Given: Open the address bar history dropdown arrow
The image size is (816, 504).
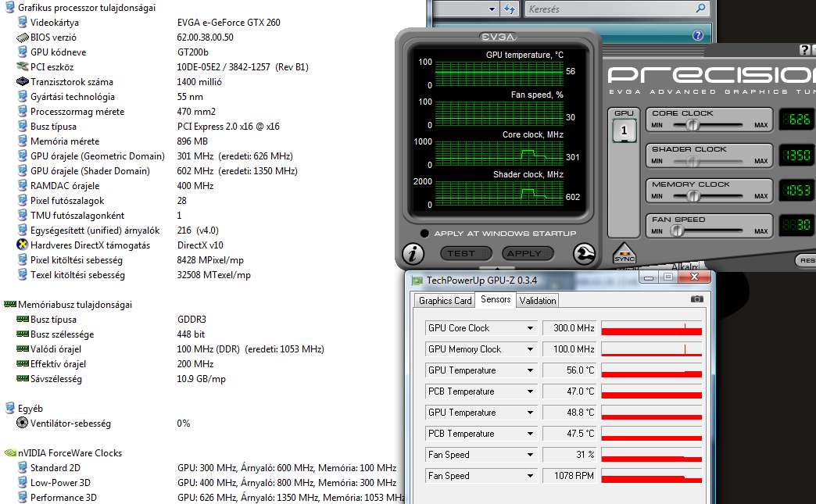Looking at the screenshot, I should (x=492, y=9).
